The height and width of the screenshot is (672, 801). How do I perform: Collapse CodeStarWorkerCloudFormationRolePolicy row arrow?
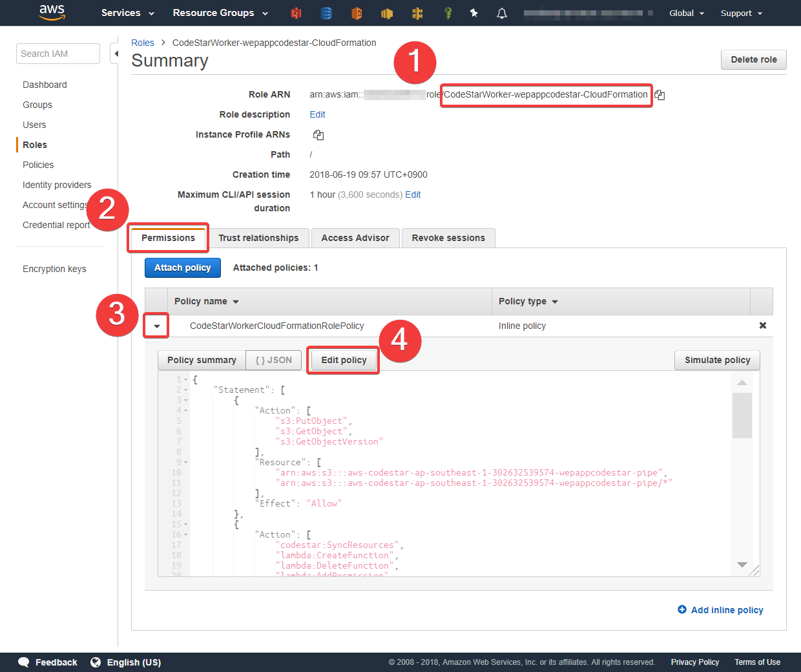click(x=157, y=326)
